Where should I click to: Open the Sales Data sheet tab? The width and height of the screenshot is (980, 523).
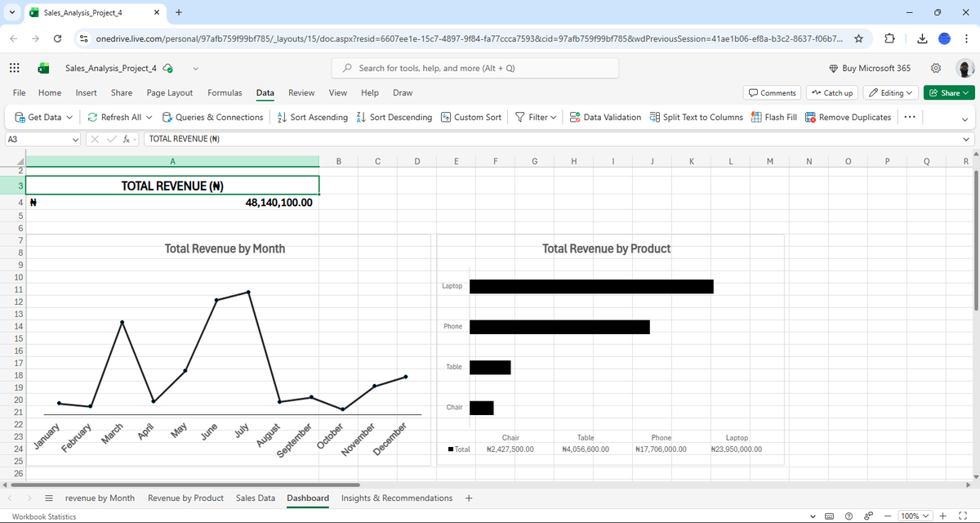point(255,498)
